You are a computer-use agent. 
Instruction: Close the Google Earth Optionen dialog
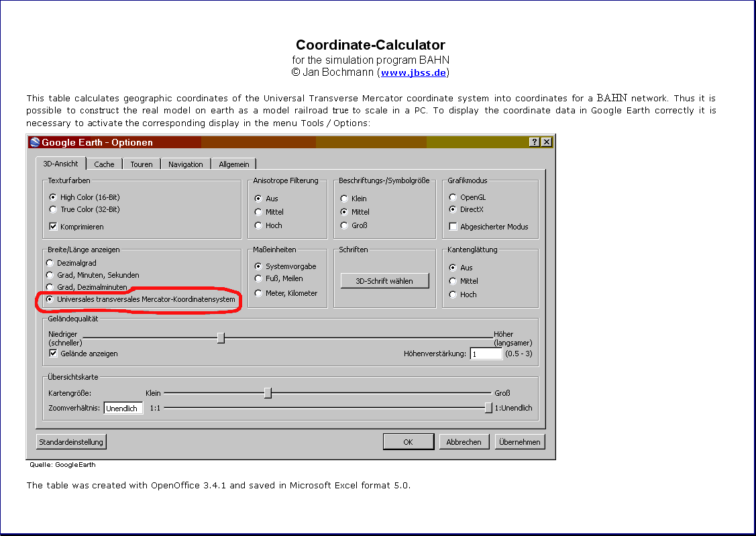[x=546, y=142]
